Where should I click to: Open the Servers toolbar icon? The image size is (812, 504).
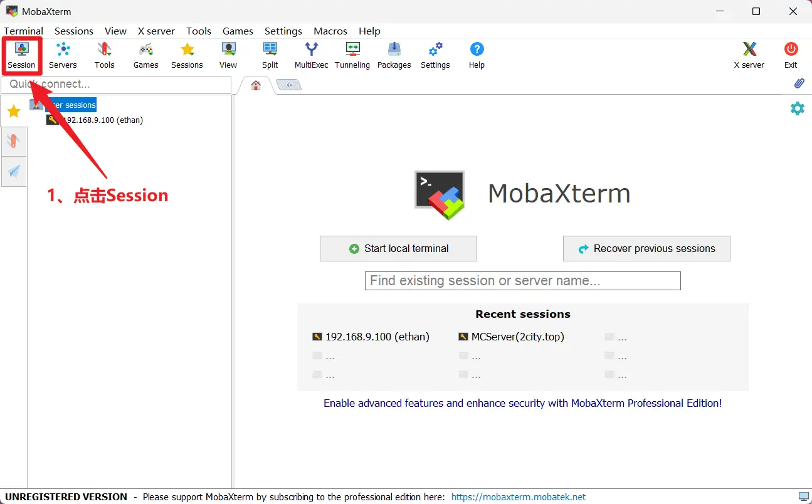point(63,55)
